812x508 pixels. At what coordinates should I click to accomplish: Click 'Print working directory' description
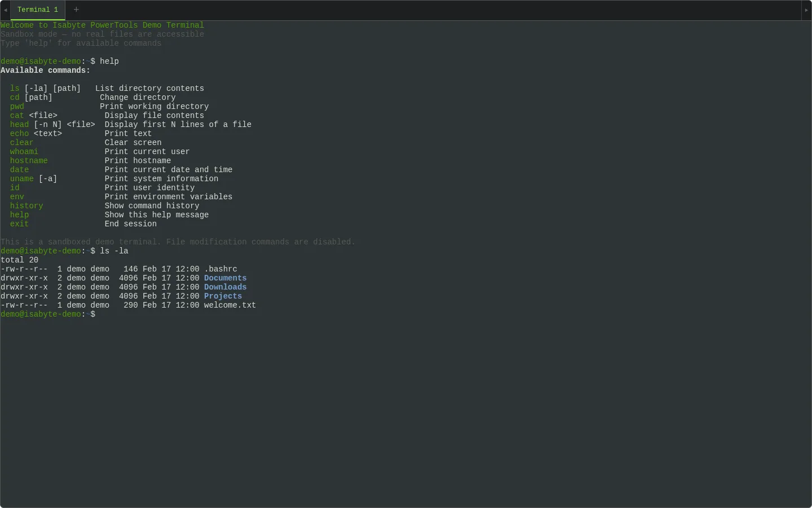click(155, 107)
